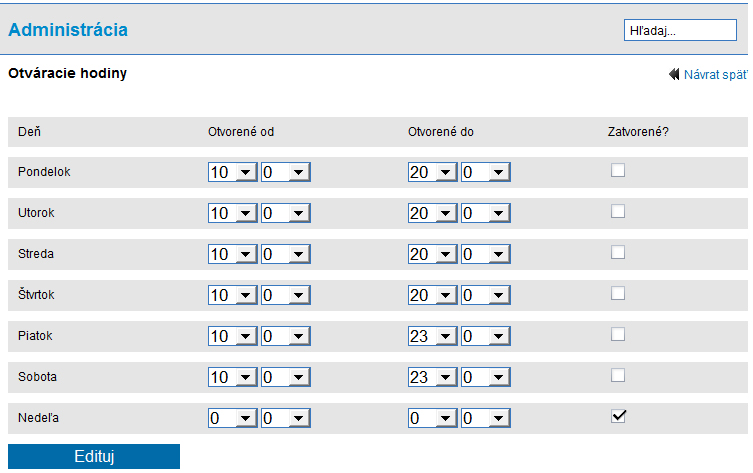This screenshot has height=473, width=753.
Task: Open Sobota closing hour dropdown showing 23
Action: [433, 377]
